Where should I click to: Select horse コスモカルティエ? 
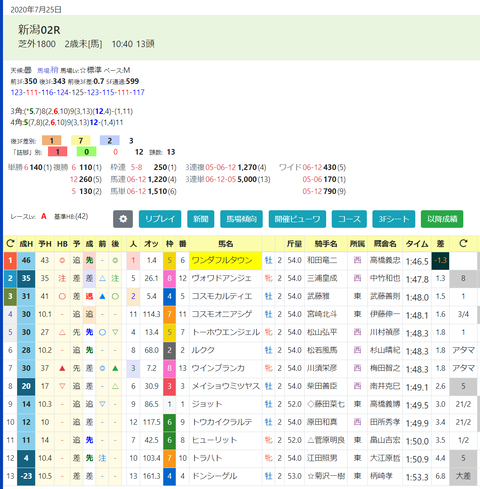[x=222, y=296]
